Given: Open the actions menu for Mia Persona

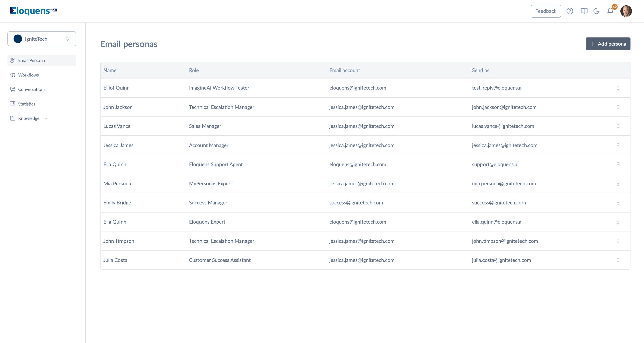Looking at the screenshot, I should pyautogui.click(x=618, y=184).
